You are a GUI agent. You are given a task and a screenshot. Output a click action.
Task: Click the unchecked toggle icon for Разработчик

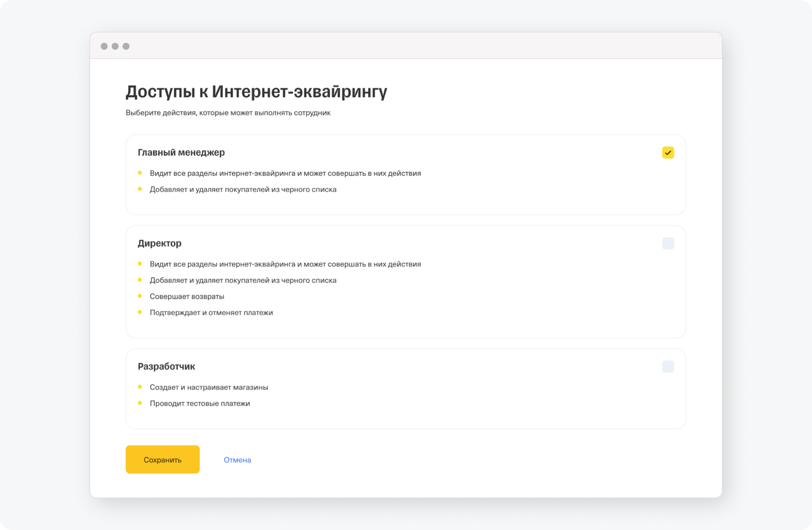[668, 366]
